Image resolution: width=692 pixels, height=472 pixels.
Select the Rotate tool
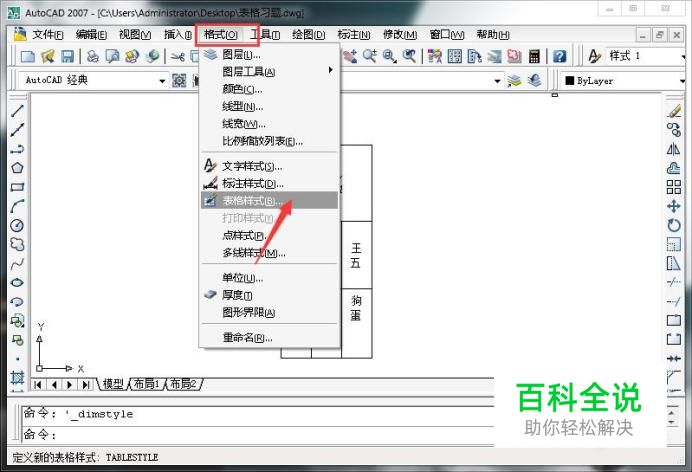point(673,225)
